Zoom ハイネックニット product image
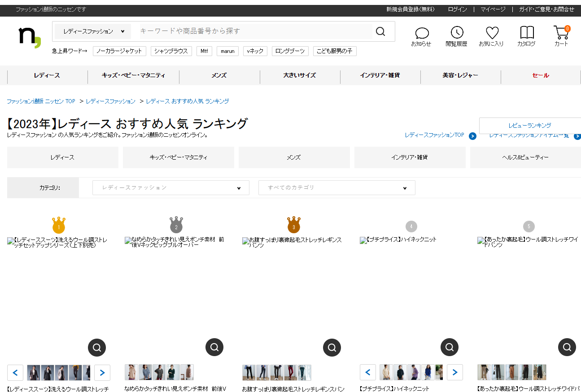 coord(450,347)
